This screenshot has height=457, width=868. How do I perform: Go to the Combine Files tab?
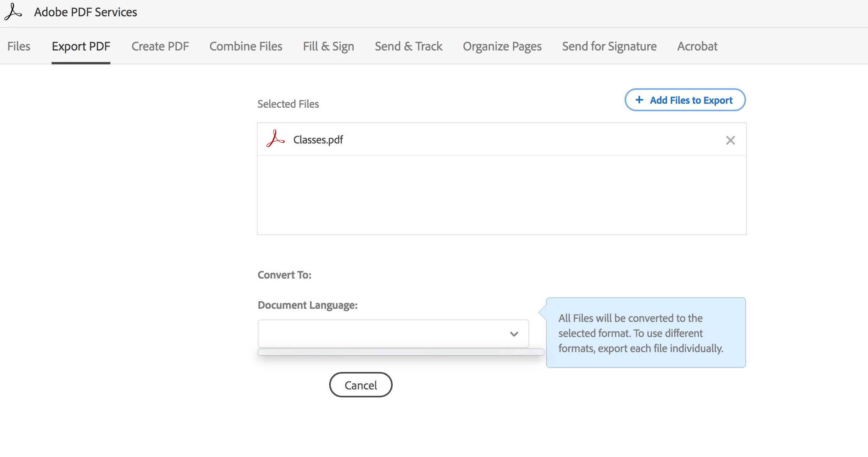[246, 46]
